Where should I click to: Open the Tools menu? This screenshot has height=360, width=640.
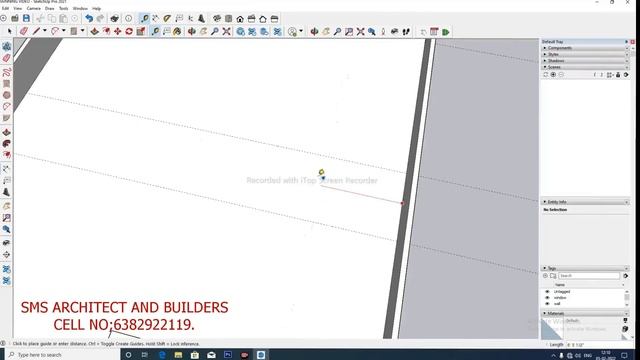(64, 8)
